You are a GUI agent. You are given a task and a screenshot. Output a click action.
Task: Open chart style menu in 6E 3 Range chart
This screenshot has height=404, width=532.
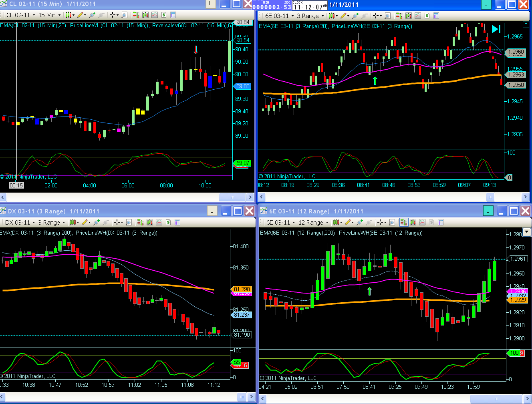(332, 16)
